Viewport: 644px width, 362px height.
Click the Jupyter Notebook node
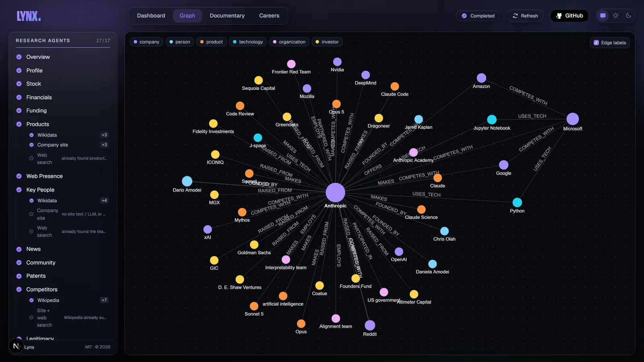pyautogui.click(x=492, y=120)
